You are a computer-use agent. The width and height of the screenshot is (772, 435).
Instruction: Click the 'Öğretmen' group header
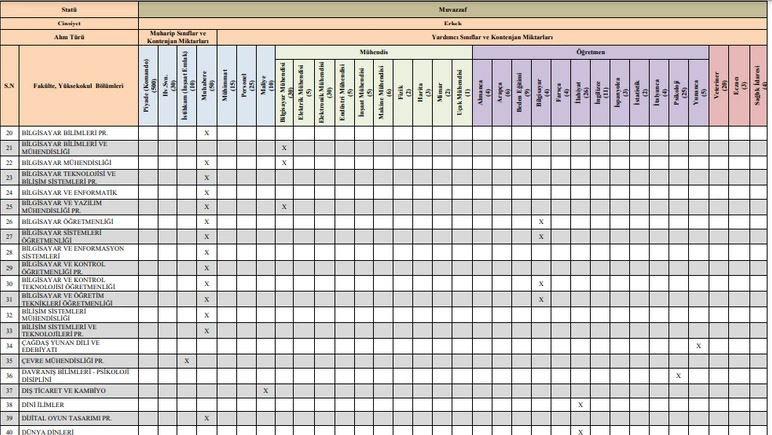(590, 50)
